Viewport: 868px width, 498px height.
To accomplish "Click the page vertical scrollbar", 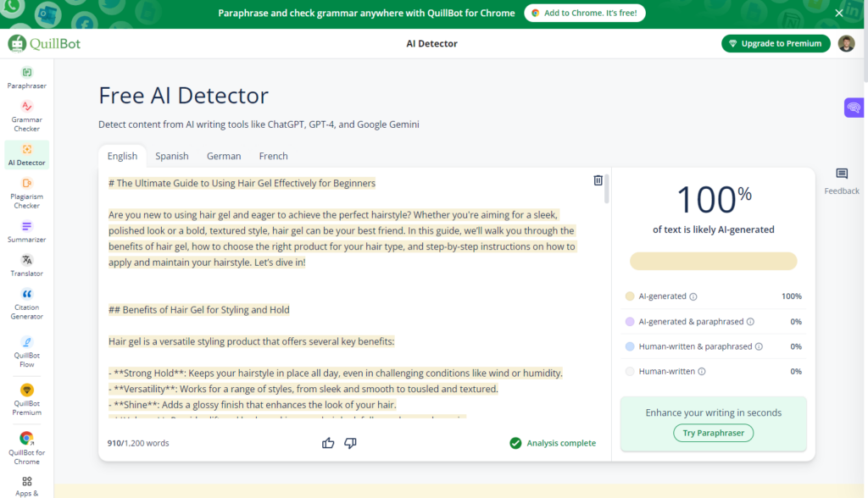I will coord(865,41).
